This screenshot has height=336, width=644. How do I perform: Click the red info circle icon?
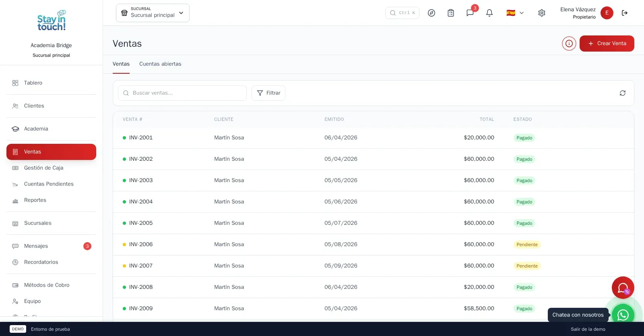[569, 44]
